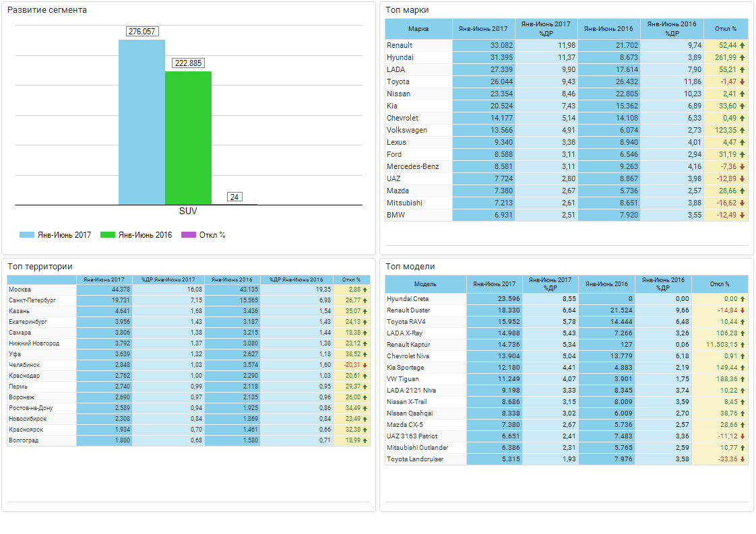
Task: Click the up arrow beside 38,52 for Уфа
Action: click(x=365, y=354)
